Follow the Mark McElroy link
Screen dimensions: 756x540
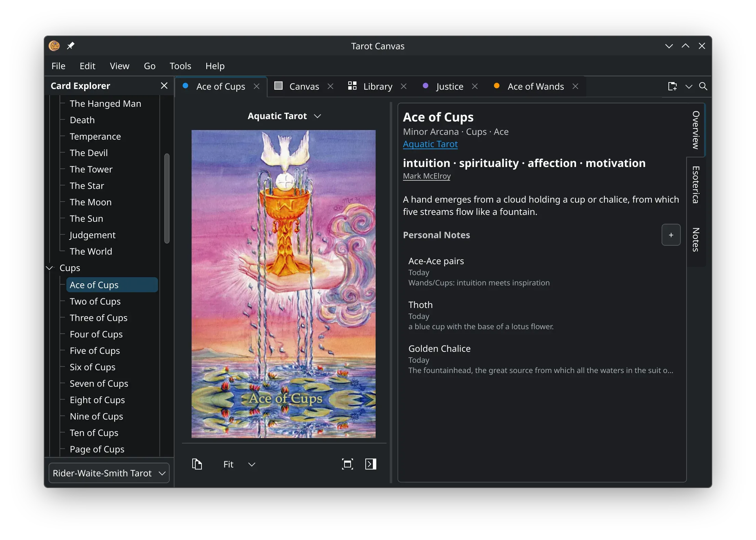(x=427, y=176)
